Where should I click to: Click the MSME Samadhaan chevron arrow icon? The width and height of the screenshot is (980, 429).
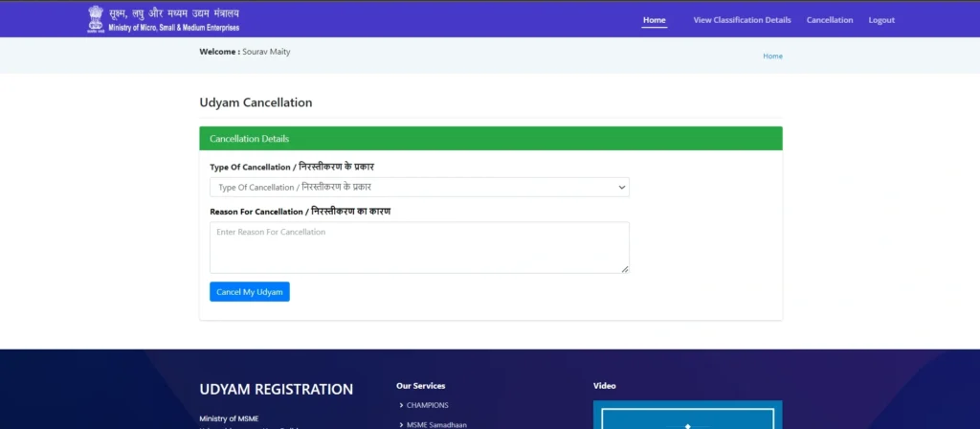(x=401, y=425)
